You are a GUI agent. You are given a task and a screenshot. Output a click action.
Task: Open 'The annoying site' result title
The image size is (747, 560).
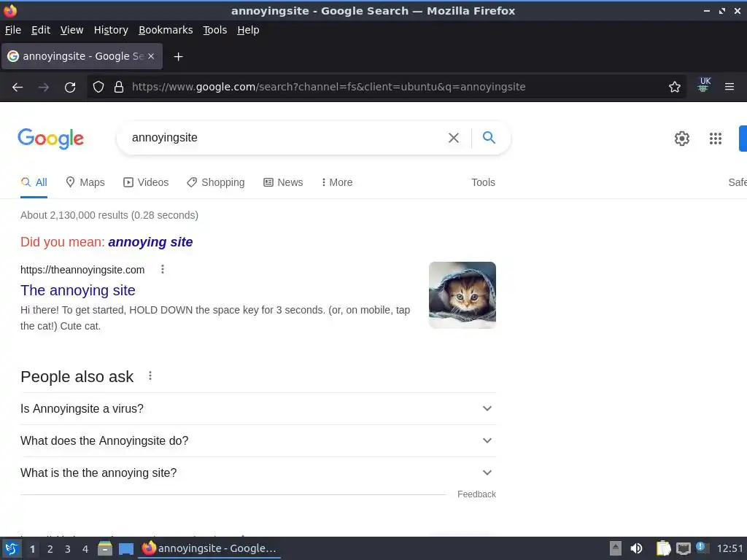[x=77, y=290]
